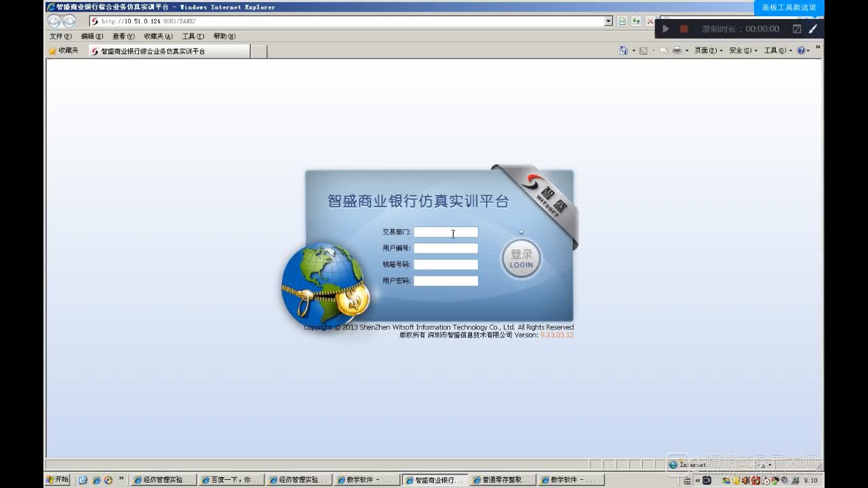Image resolution: width=868 pixels, height=488 pixels.
Task: Switch to first 经济管理实验 taskbar window
Action: click(x=163, y=480)
